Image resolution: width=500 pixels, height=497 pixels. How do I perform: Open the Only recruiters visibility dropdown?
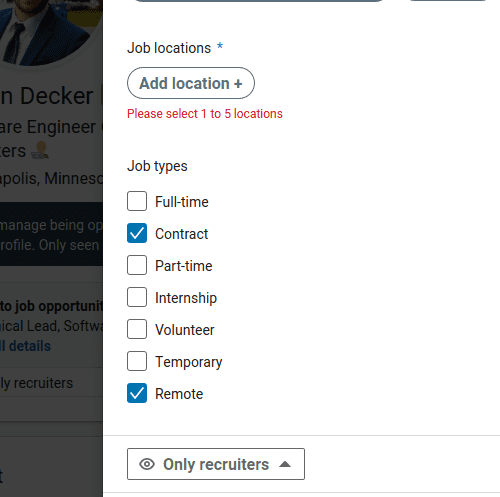[216, 464]
